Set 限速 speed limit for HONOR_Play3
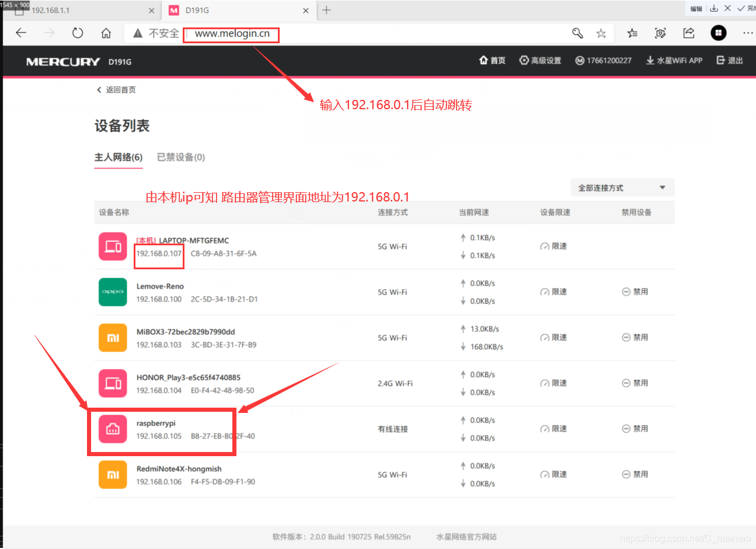Screen dimensions: 756x549 (553, 383)
